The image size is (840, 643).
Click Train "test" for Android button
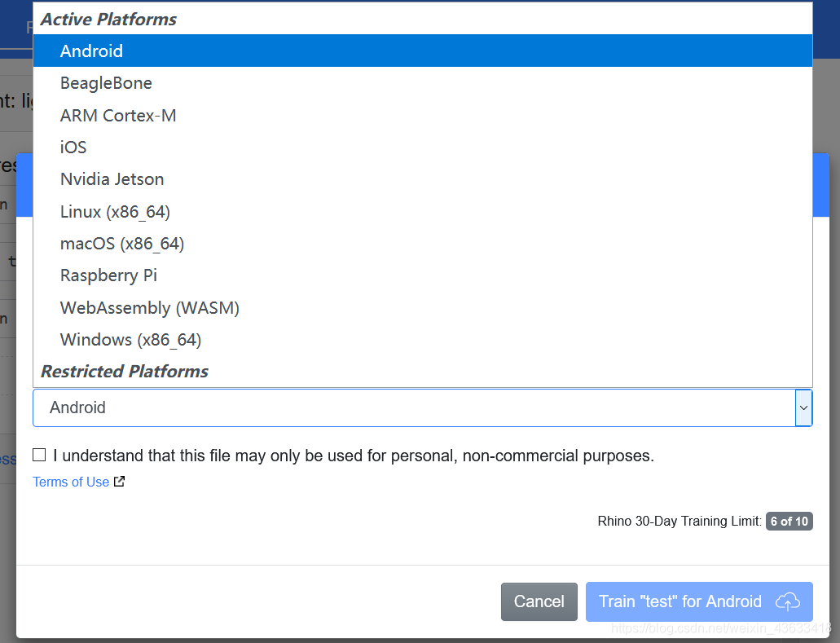click(x=699, y=601)
